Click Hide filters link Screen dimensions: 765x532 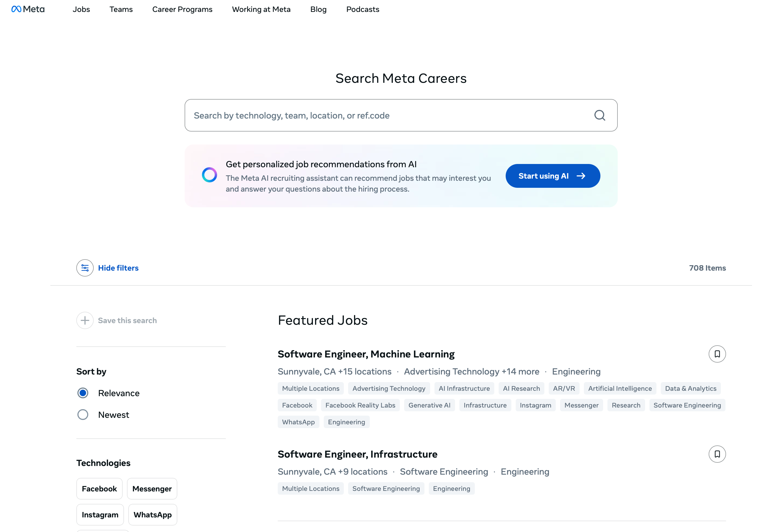[118, 268]
